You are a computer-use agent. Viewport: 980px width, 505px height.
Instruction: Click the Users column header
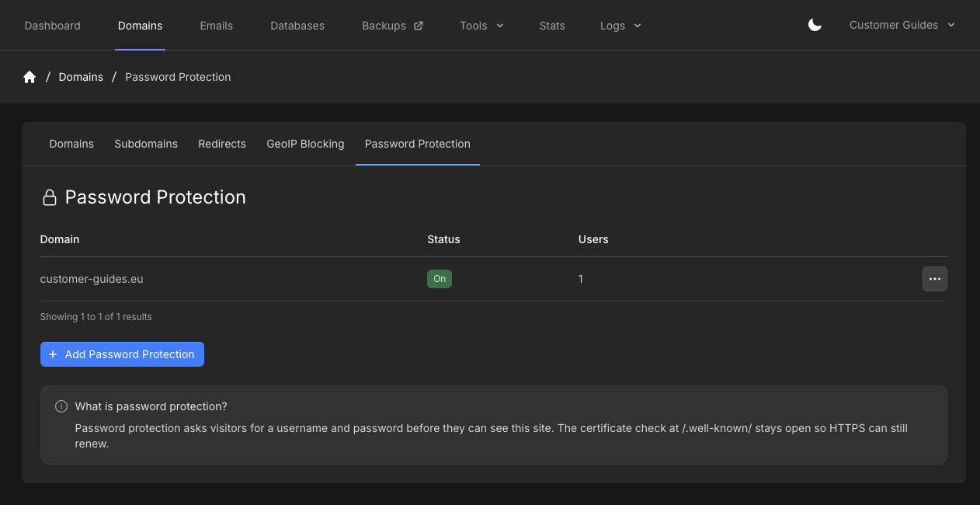click(x=593, y=239)
